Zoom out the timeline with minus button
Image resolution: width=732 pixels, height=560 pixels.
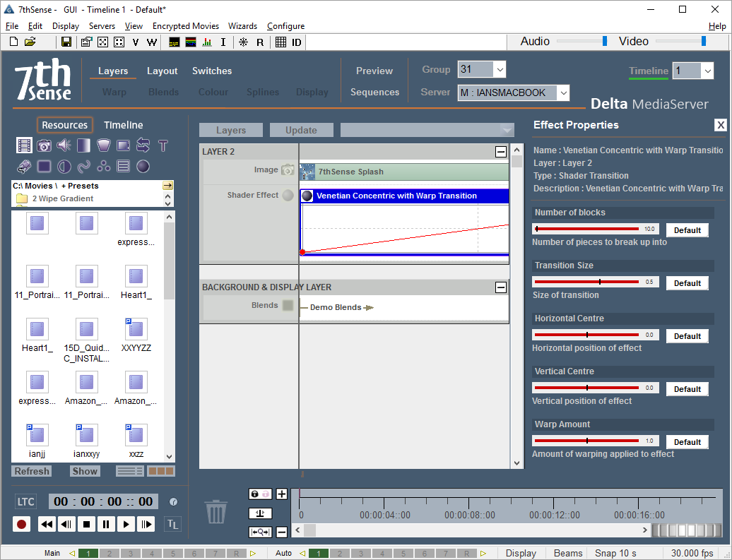(281, 532)
